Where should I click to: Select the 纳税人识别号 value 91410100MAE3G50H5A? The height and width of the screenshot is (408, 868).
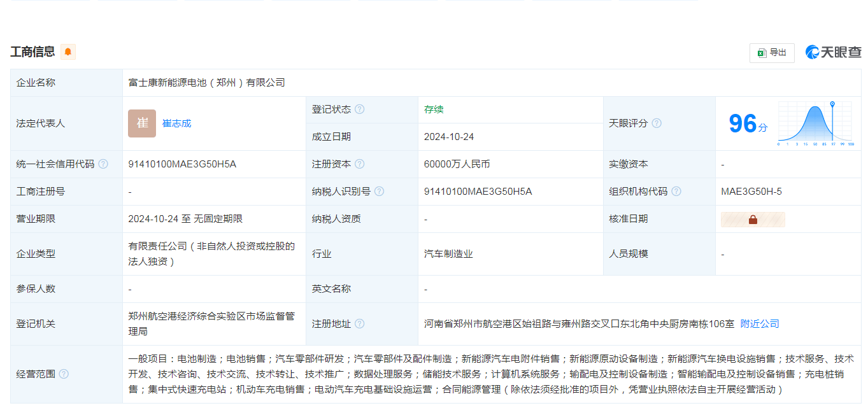(478, 192)
